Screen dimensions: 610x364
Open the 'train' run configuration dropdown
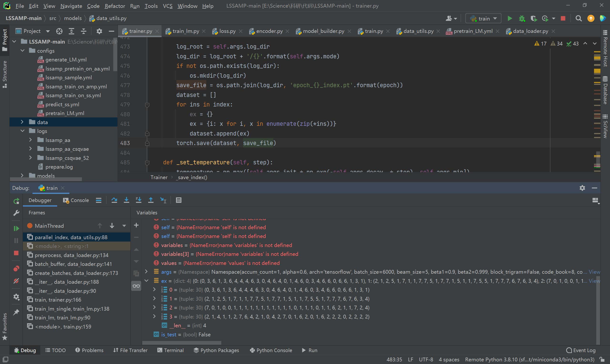[x=483, y=18]
